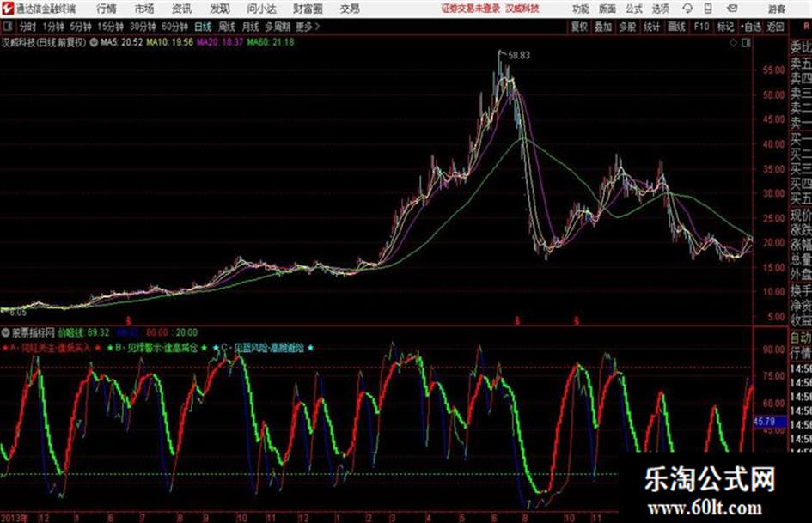Open the headset customer service icon
Screen dimensions: 812x523
(x=687, y=9)
